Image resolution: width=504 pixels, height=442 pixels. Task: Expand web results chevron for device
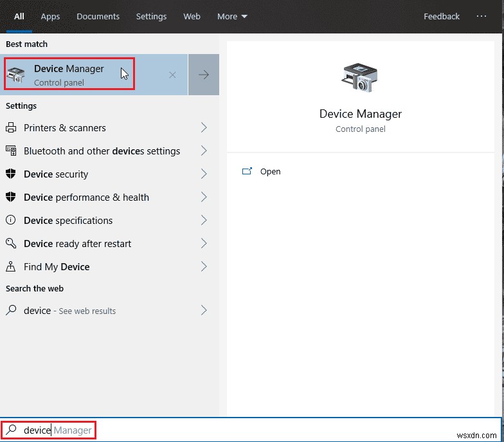click(204, 310)
